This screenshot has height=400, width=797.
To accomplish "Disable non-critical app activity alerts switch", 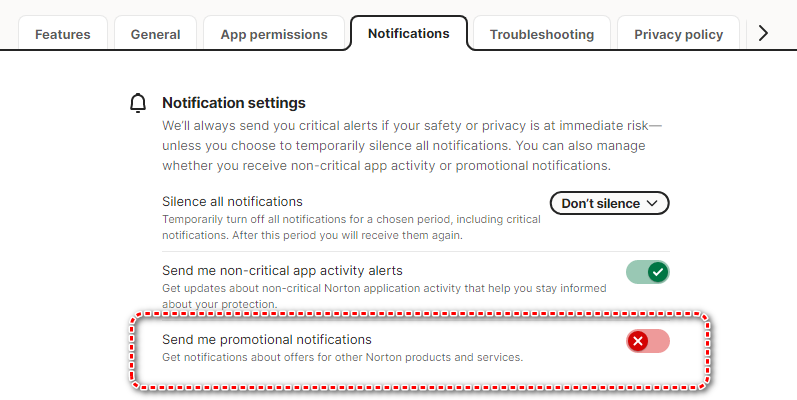I will coord(647,272).
